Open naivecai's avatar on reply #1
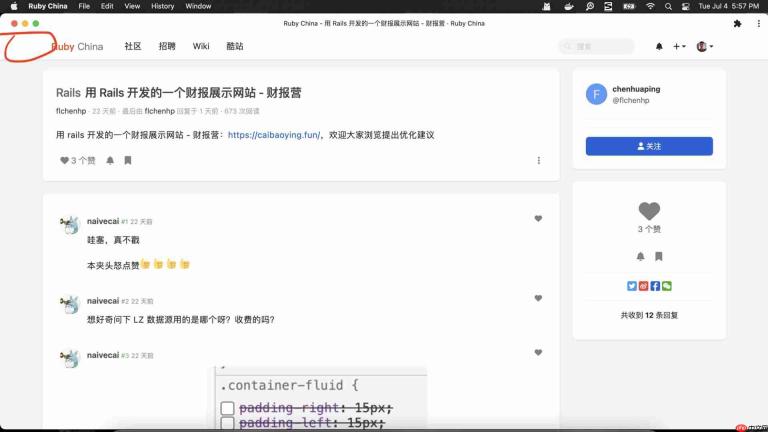The image size is (768, 432). coord(70,225)
